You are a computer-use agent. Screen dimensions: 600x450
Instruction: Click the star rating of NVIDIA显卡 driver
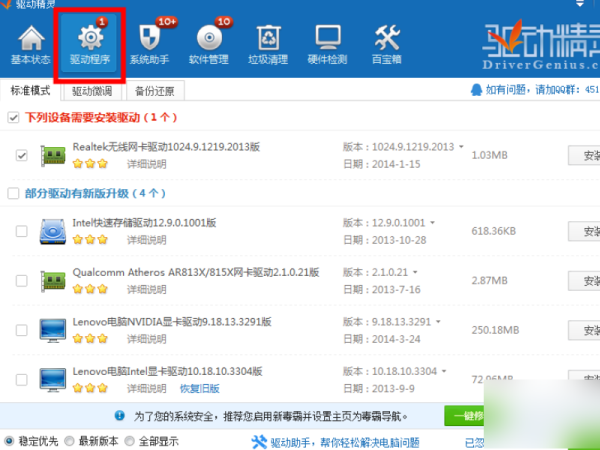90,339
